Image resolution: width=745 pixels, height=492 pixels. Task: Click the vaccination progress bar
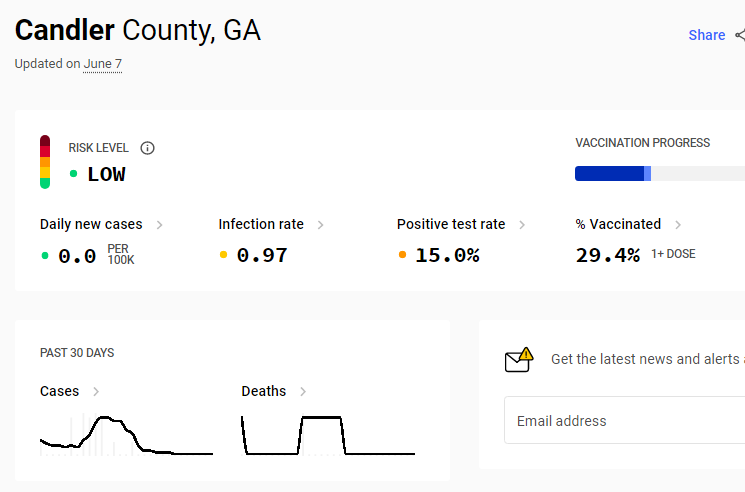click(660, 173)
